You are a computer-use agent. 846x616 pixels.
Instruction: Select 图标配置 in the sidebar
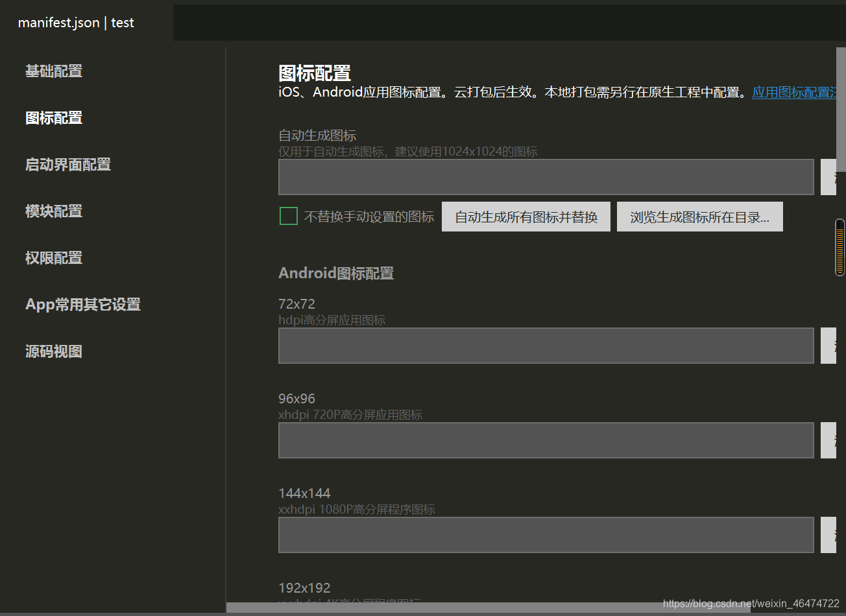coord(54,118)
